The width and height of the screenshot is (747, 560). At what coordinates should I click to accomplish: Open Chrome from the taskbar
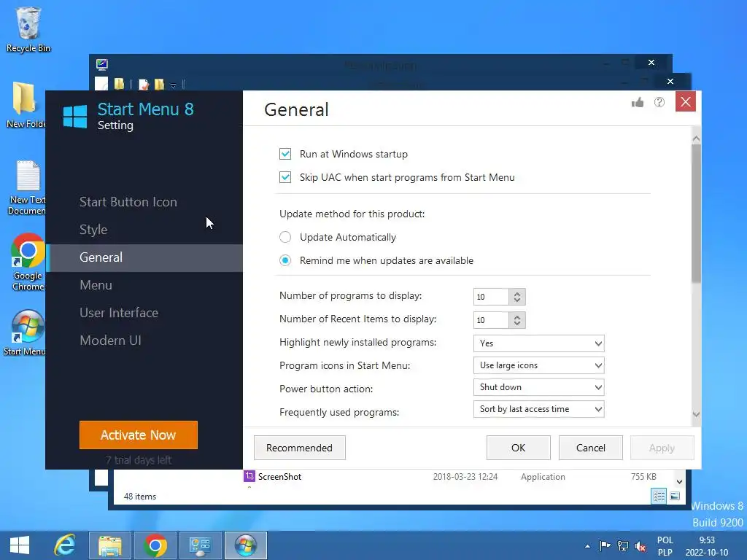(155, 545)
